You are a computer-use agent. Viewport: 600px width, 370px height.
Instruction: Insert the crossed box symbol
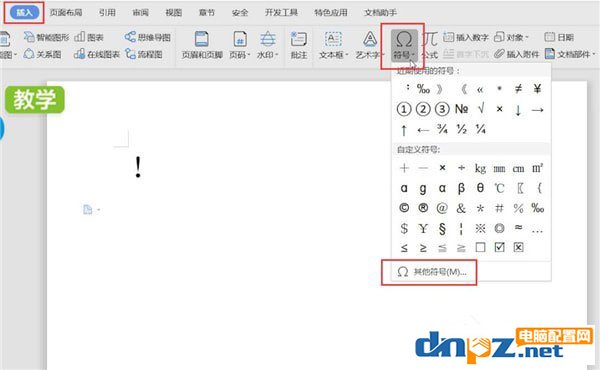click(518, 247)
